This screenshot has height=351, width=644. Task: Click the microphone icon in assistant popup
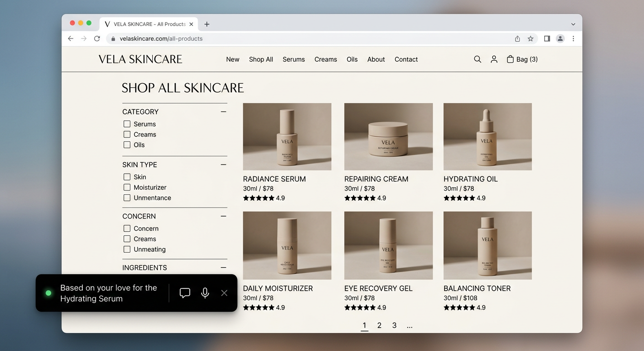click(x=205, y=293)
